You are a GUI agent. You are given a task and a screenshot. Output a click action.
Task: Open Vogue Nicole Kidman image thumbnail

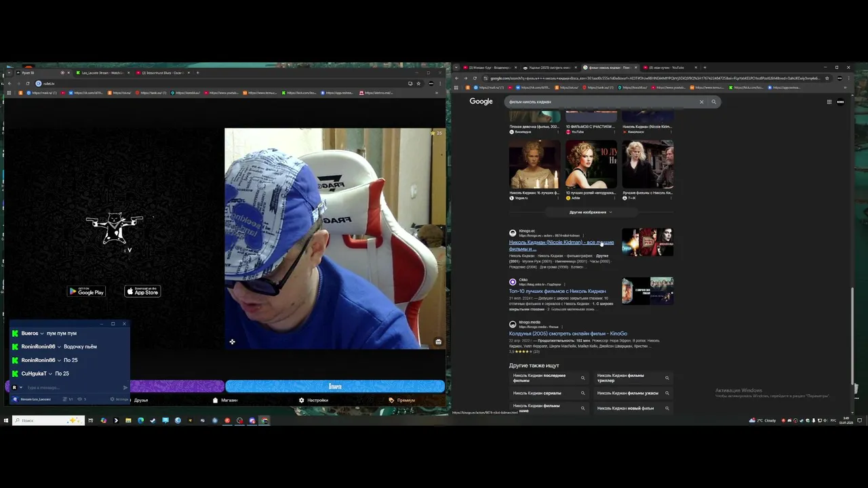coord(534,164)
